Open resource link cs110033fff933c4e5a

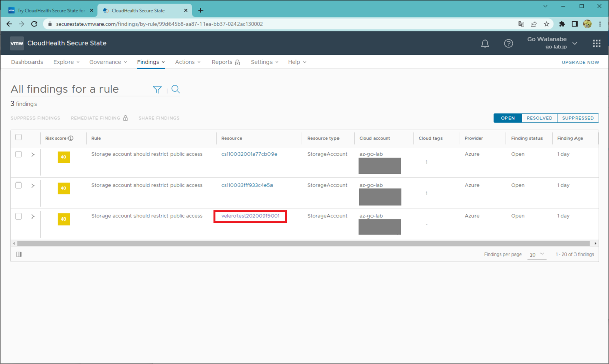click(247, 185)
